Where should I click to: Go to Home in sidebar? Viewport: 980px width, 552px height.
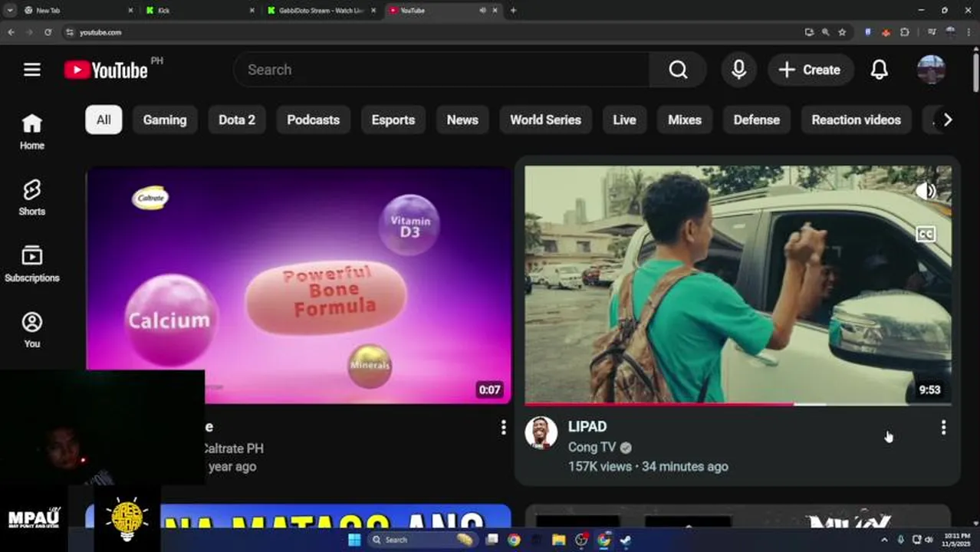click(31, 132)
